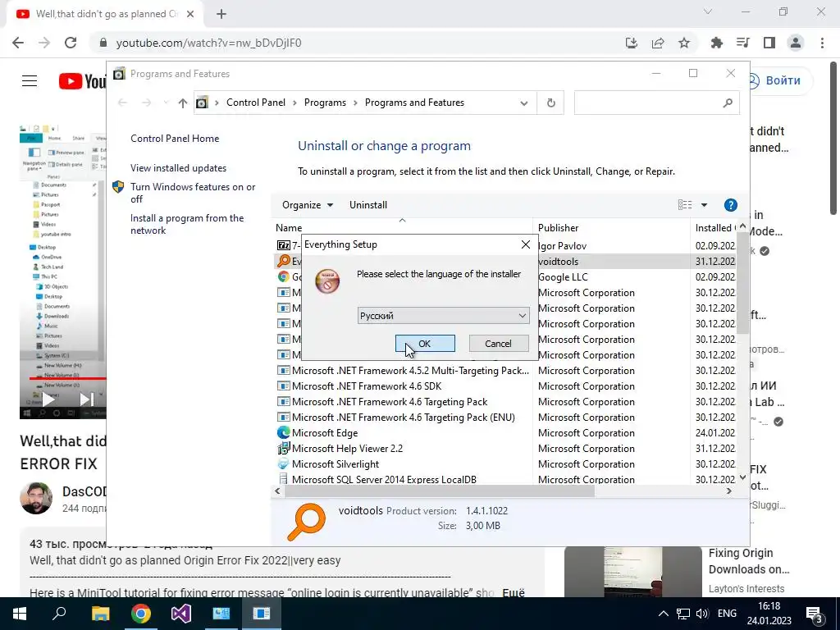
Task: Select Microsoft Edge in the program list
Action: click(325, 433)
